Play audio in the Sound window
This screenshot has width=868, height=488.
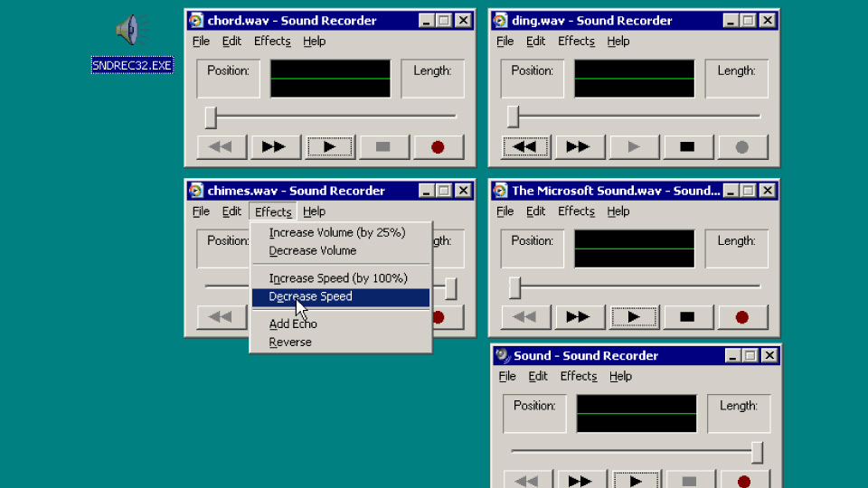pos(636,480)
